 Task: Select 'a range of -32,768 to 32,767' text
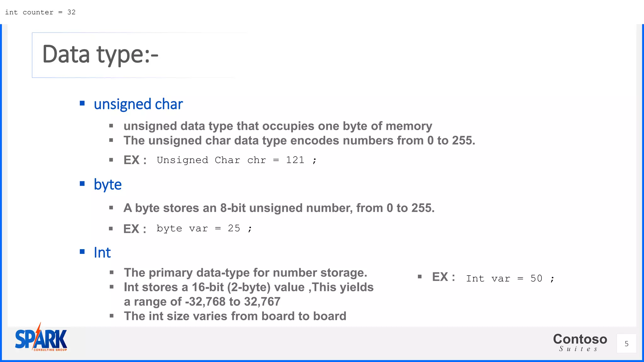coord(202,302)
